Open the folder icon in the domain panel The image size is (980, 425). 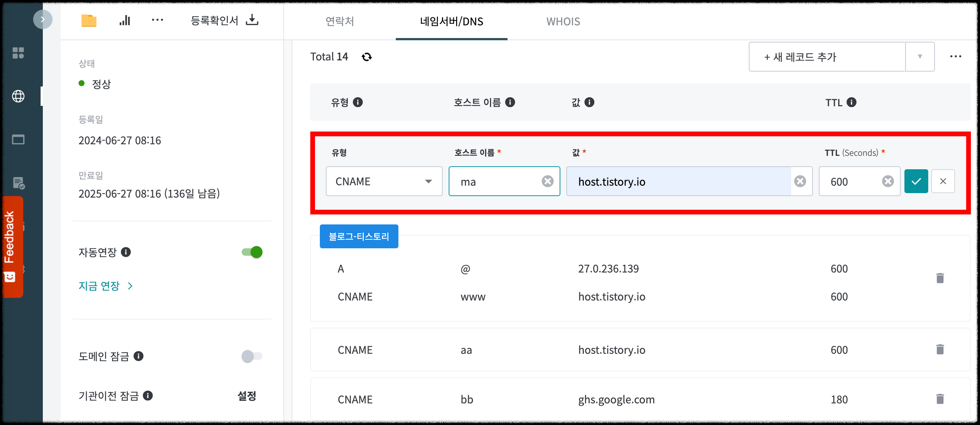[88, 21]
